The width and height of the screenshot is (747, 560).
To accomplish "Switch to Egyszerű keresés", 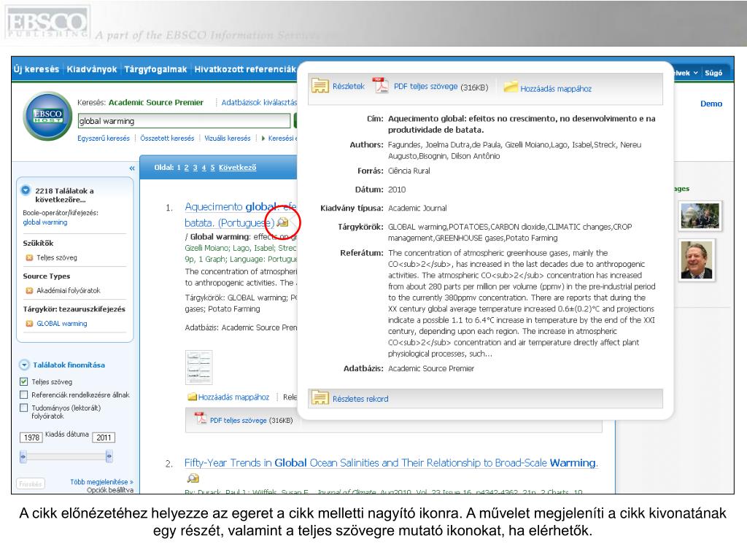I will [104, 139].
